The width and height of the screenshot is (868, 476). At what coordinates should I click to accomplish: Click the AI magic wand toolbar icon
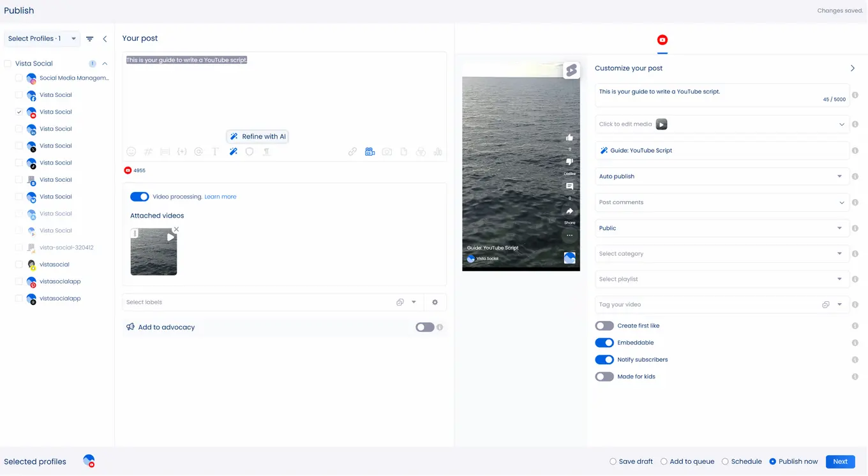[x=234, y=152]
